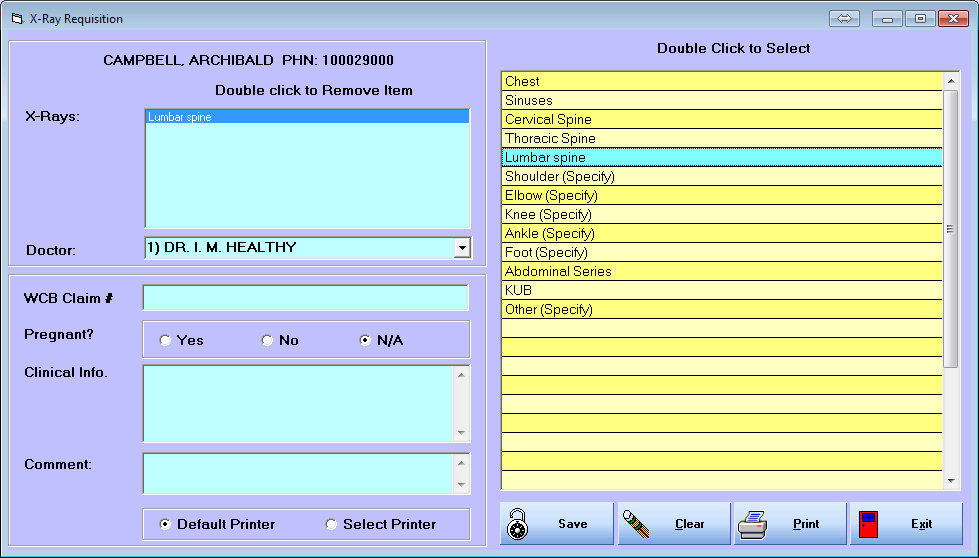The image size is (979, 558).
Task: Select the Default Printer option
Action: point(165,525)
